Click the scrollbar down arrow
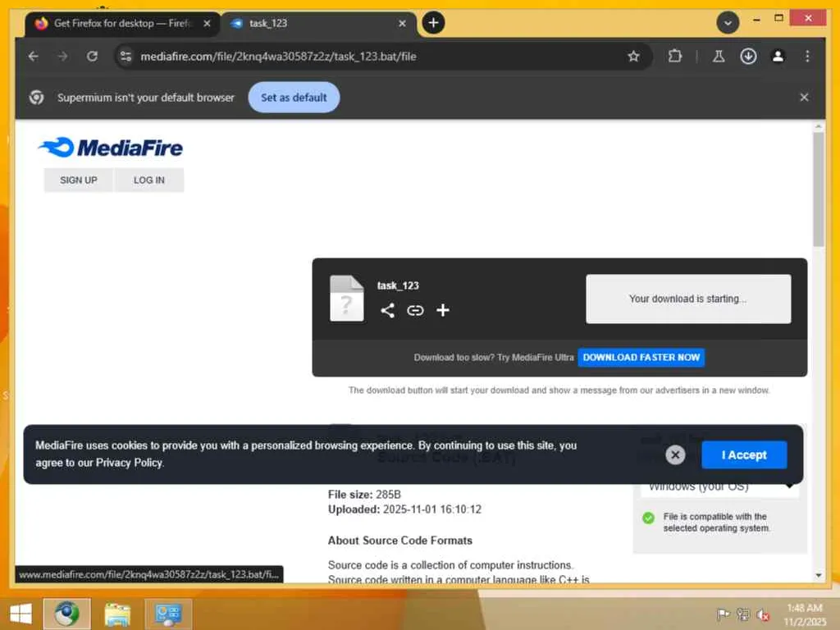This screenshot has width=840, height=630. click(818, 575)
